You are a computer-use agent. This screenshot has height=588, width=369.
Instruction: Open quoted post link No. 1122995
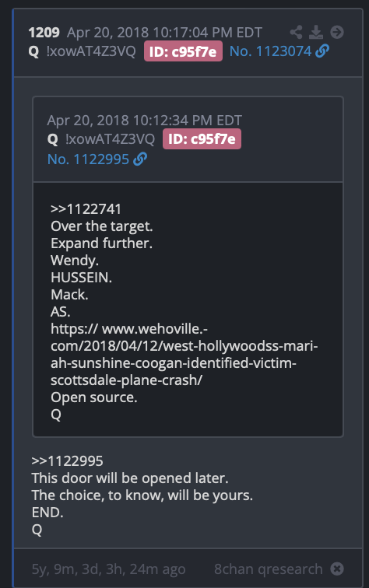click(x=88, y=159)
